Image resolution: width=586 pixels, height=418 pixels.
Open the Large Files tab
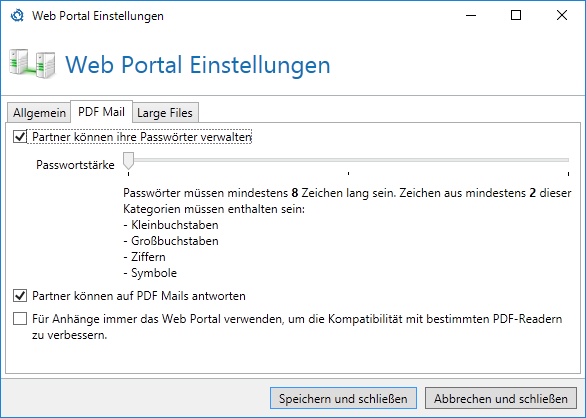coord(165,113)
